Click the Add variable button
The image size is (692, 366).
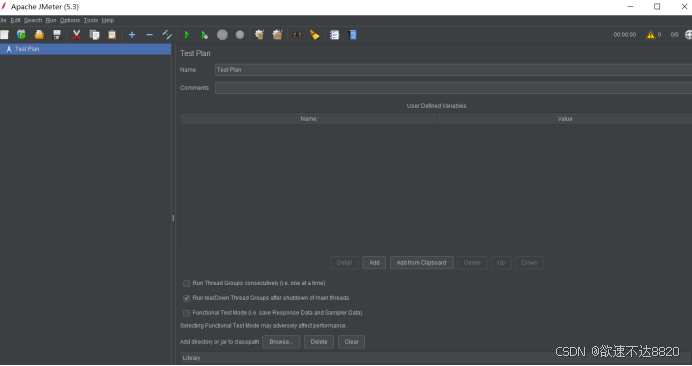(x=374, y=263)
